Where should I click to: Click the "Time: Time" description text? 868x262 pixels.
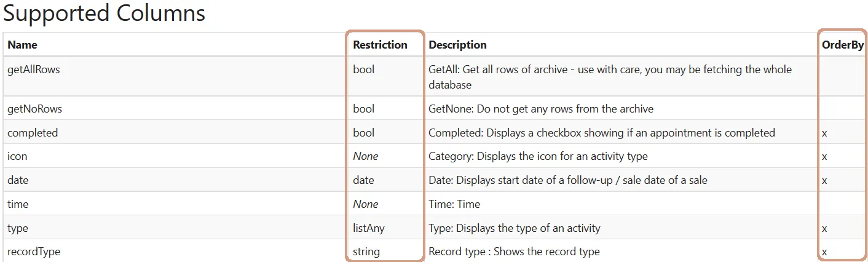pos(454,204)
